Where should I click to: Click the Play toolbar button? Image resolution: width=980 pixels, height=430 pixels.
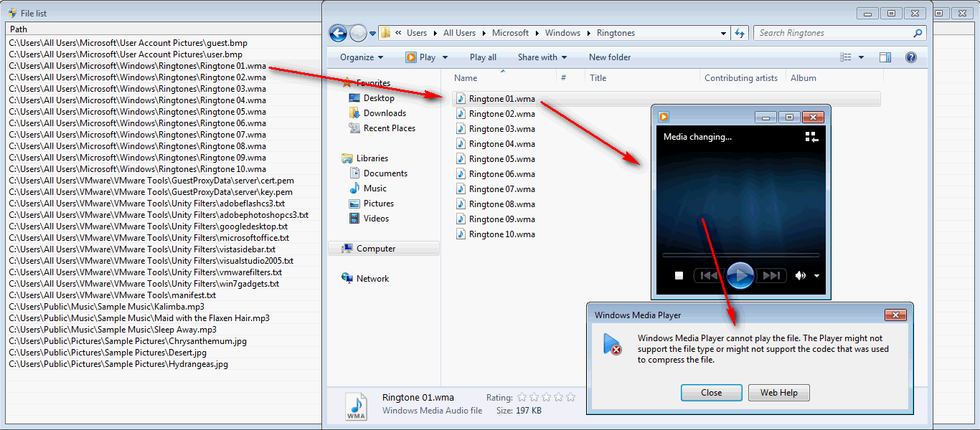click(x=420, y=57)
